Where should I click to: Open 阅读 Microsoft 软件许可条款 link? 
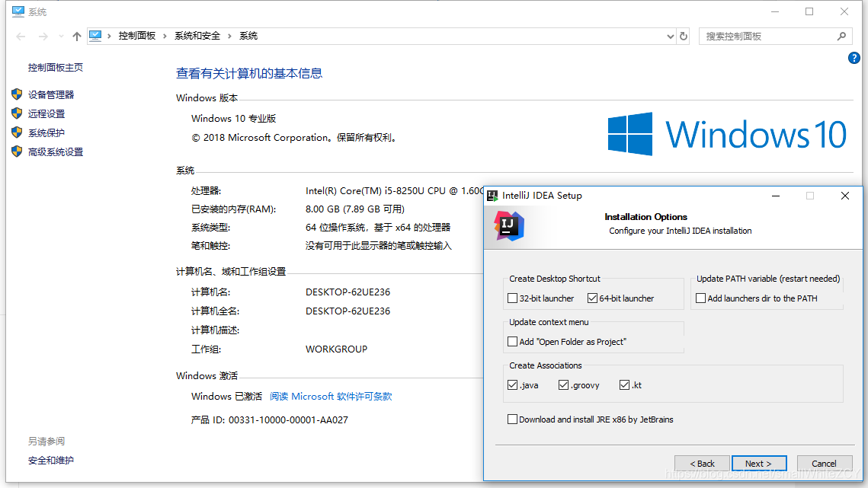[331, 397]
